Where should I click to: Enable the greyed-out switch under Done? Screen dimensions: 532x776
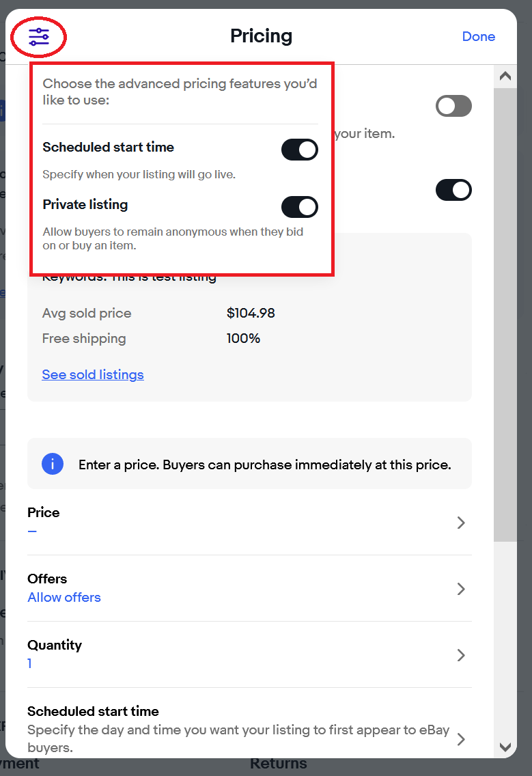(x=453, y=106)
